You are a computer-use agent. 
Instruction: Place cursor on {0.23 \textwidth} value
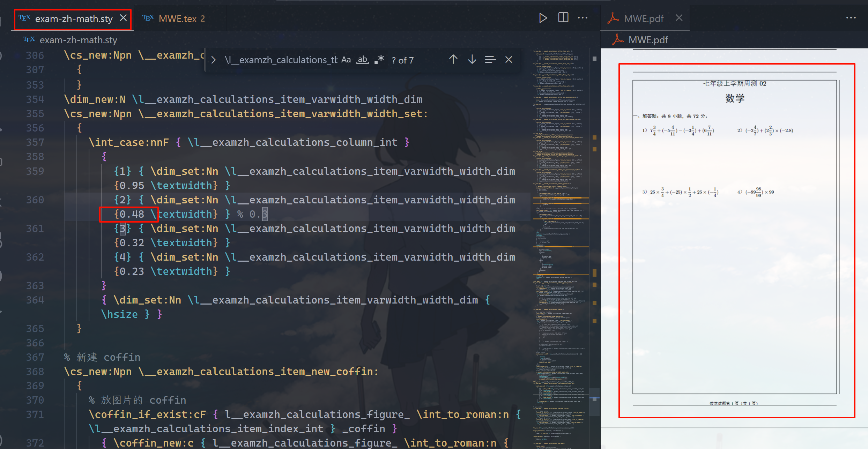[x=166, y=271]
